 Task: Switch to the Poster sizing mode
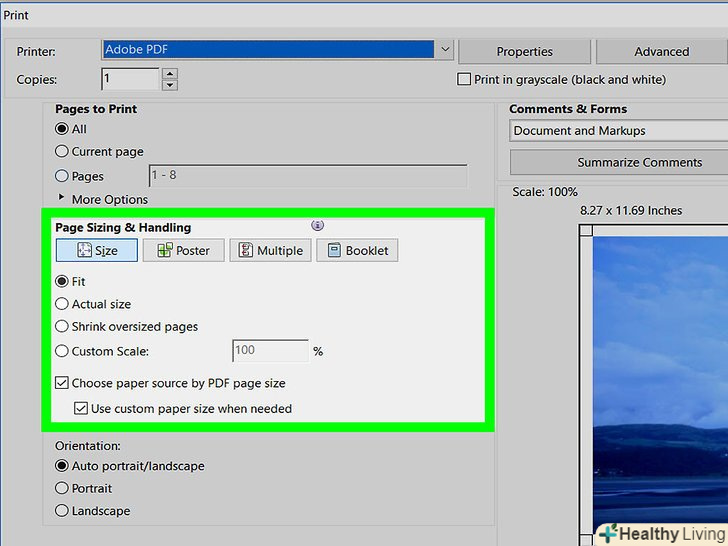tap(183, 250)
